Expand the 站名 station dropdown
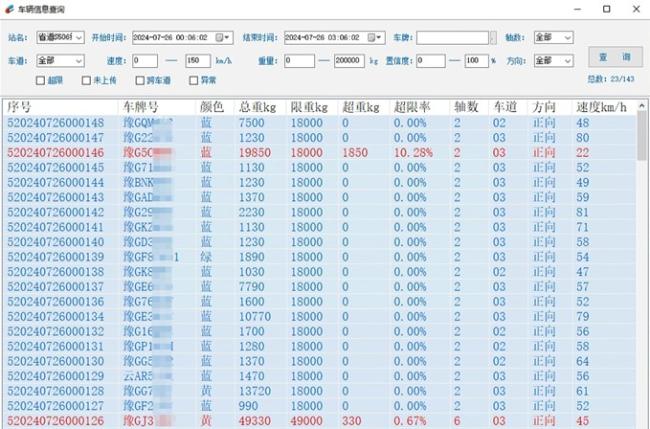650x429 pixels. click(80, 38)
